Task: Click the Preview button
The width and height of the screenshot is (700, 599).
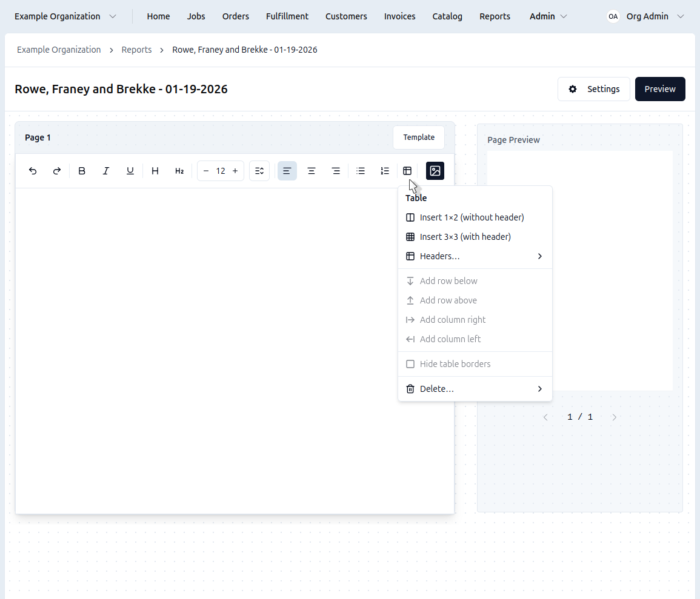Action: (660, 89)
